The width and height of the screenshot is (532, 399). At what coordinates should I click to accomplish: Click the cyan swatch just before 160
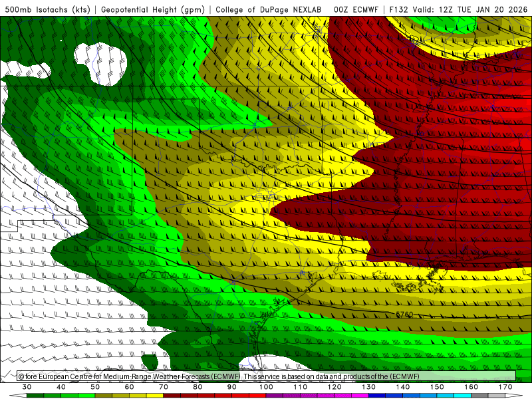point(462,396)
